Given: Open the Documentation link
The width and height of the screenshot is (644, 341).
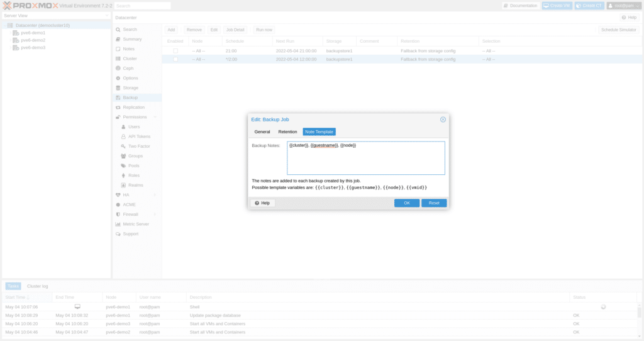Looking at the screenshot, I should [521, 6].
